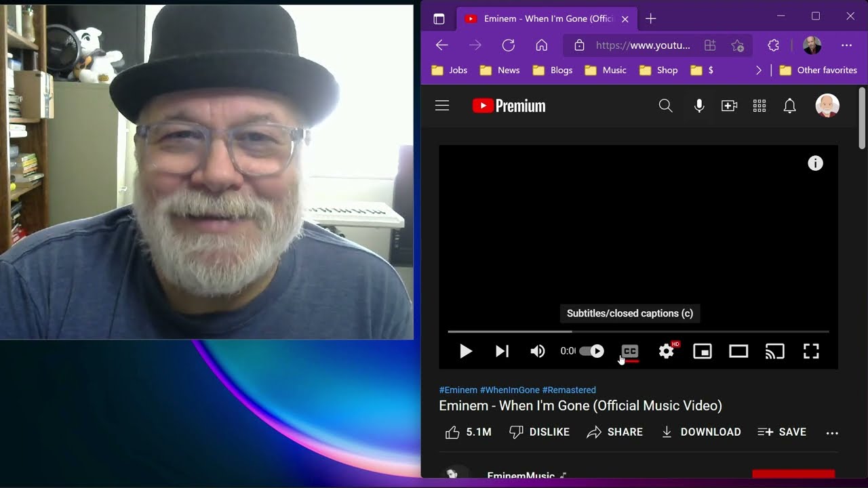Seek on the video progress bar

click(638, 331)
